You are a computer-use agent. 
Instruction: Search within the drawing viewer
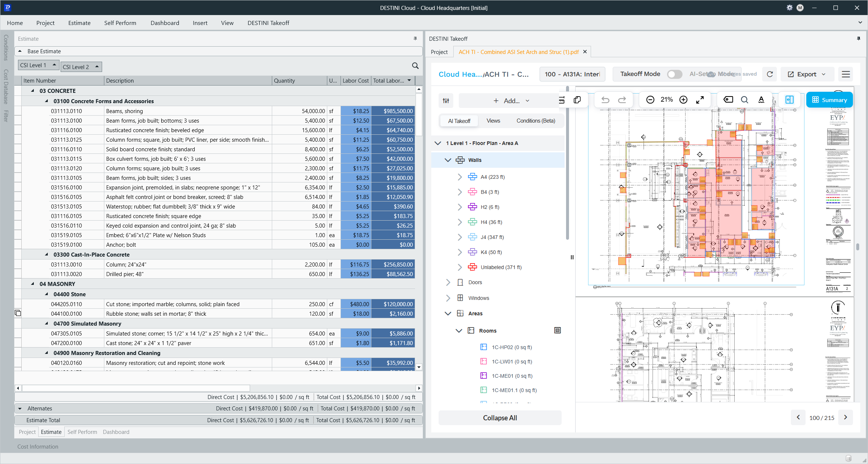coord(745,100)
